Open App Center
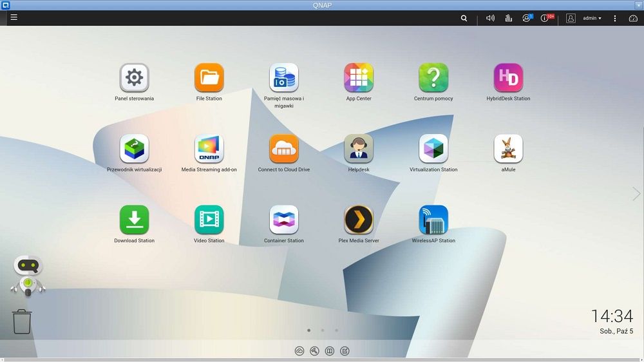Viewport: 644px width, 362px height. [359, 78]
